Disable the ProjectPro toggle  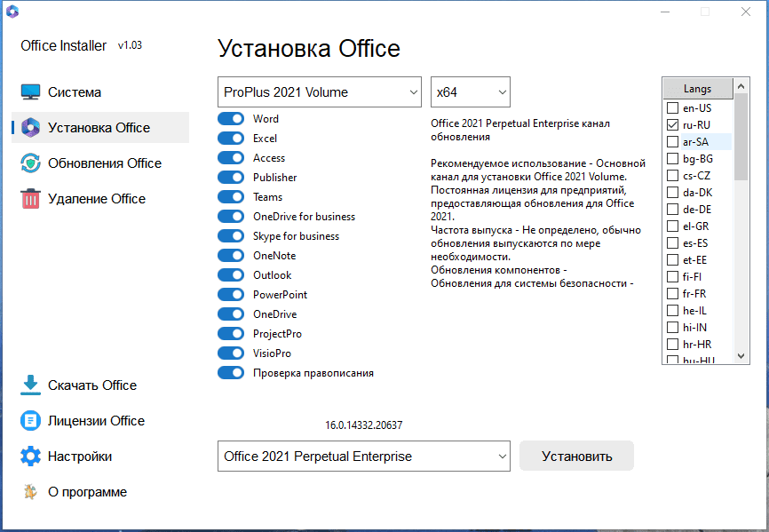click(231, 334)
